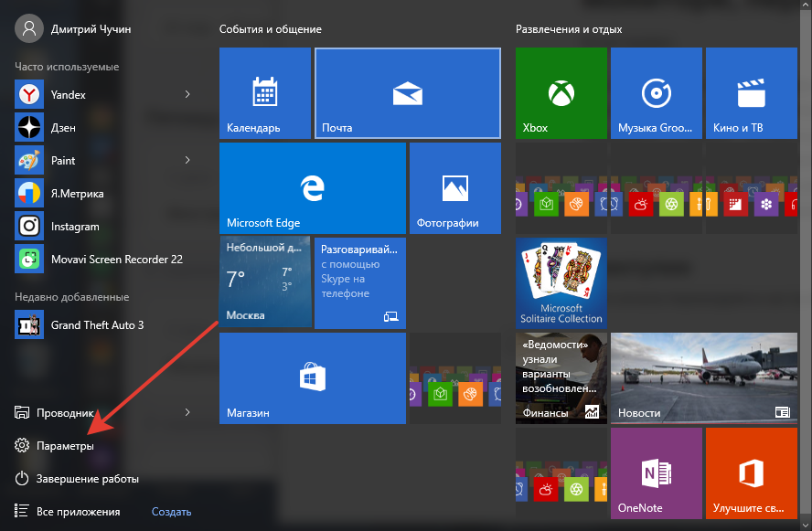Click Завершение работы power option
812x531 pixels.
click(x=77, y=479)
